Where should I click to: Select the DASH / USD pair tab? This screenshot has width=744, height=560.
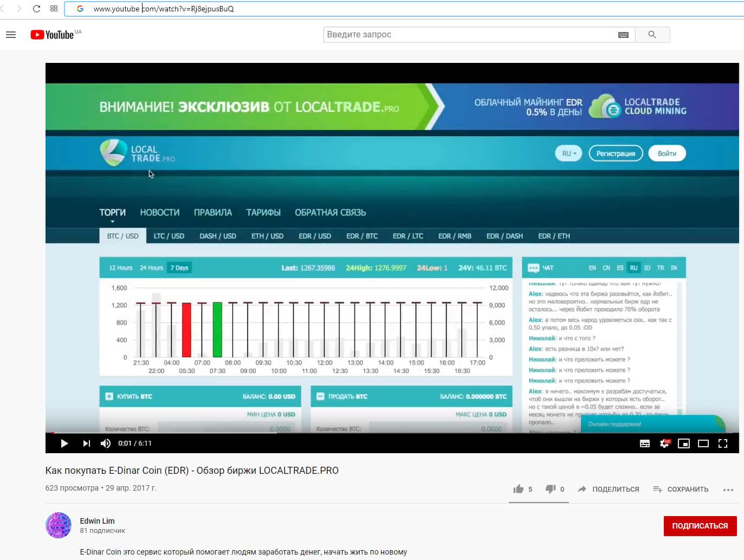click(x=218, y=236)
